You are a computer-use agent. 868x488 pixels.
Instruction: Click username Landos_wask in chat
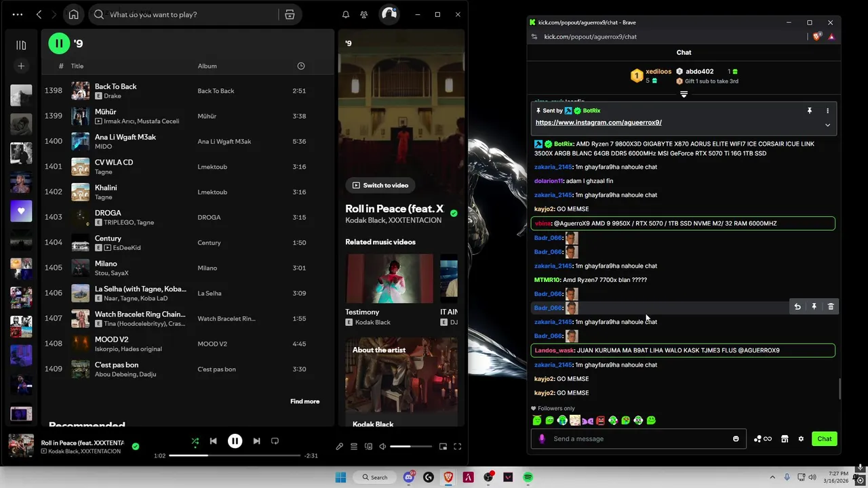(x=554, y=350)
